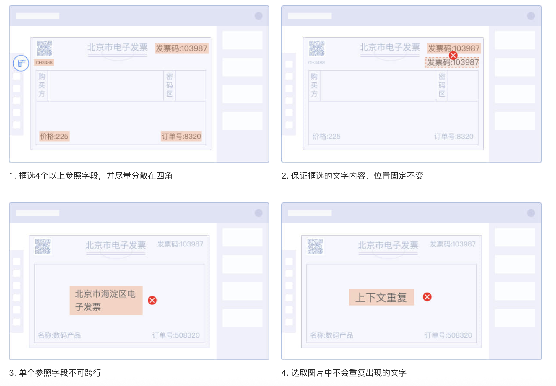
Task: Click 购买方 cell in panel 1 invoice
Action: (x=42, y=85)
